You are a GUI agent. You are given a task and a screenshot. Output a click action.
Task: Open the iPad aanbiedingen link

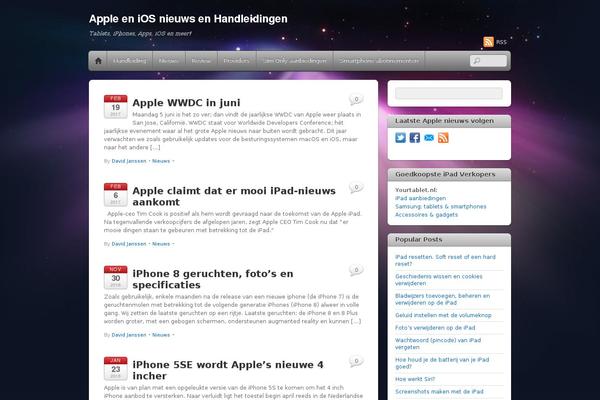point(421,198)
